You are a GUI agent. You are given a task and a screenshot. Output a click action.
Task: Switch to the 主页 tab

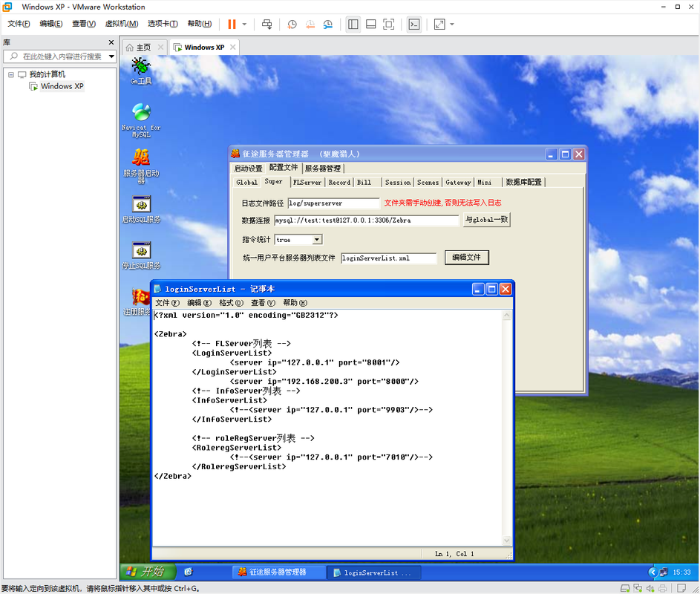pyautogui.click(x=143, y=48)
